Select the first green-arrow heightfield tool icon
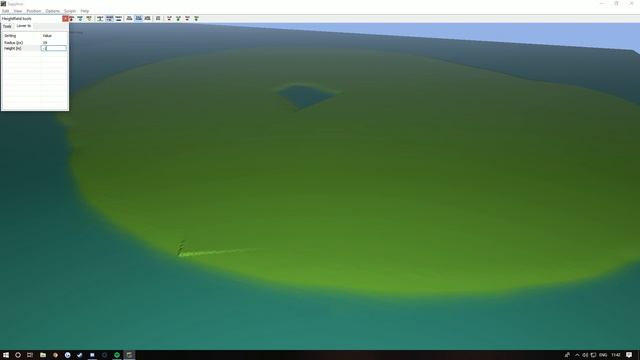Image resolution: width=640 pixels, height=360 pixels. click(80, 18)
